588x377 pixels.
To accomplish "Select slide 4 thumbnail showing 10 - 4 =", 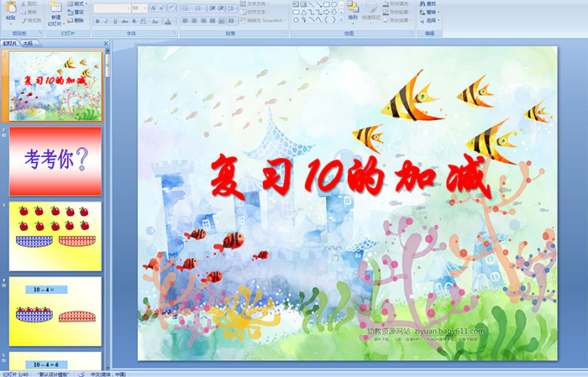I will (x=55, y=311).
